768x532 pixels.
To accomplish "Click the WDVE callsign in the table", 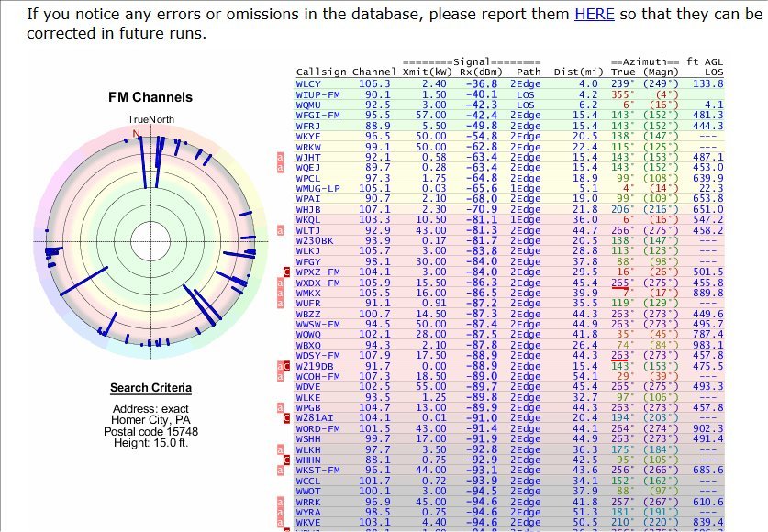I will [x=309, y=386].
